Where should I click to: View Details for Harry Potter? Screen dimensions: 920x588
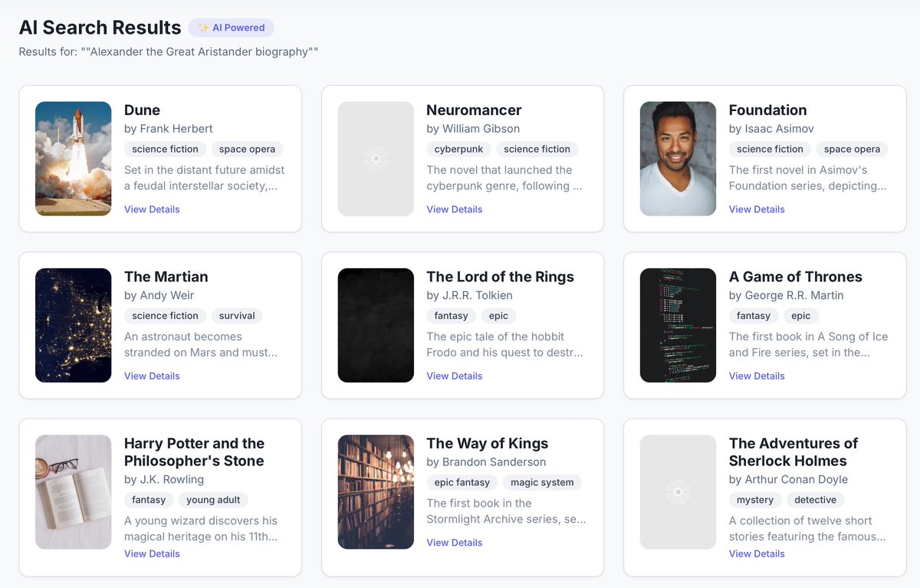click(x=152, y=554)
